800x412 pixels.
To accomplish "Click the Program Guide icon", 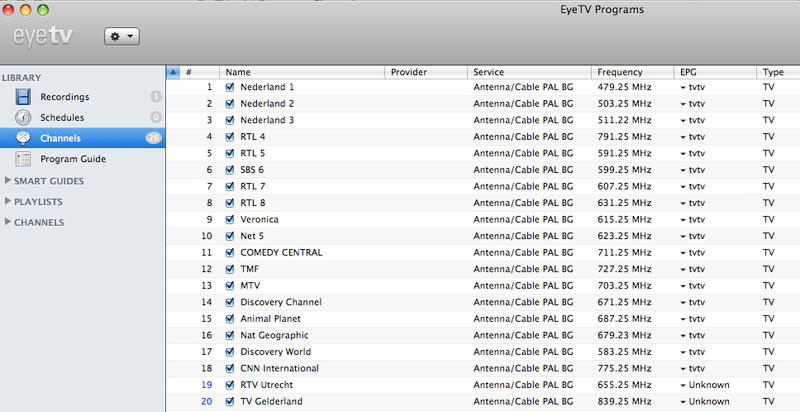I will point(23,159).
